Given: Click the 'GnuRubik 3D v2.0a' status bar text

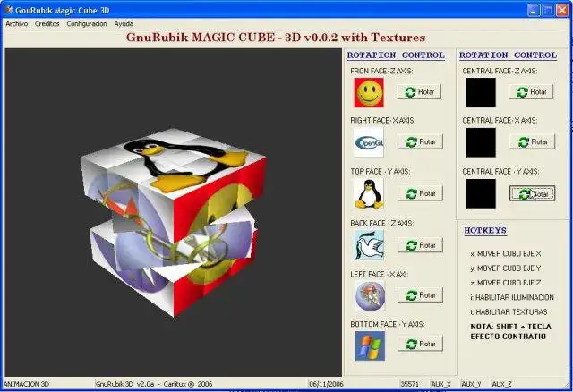Looking at the screenshot, I should click(x=153, y=384).
